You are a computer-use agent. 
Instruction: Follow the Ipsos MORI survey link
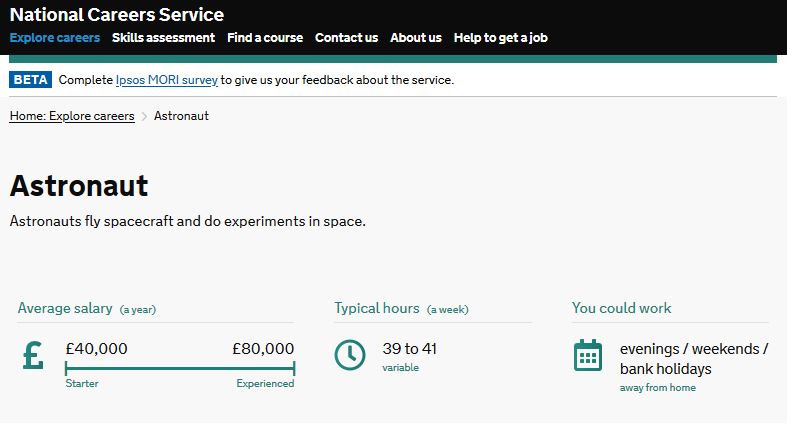(167, 80)
